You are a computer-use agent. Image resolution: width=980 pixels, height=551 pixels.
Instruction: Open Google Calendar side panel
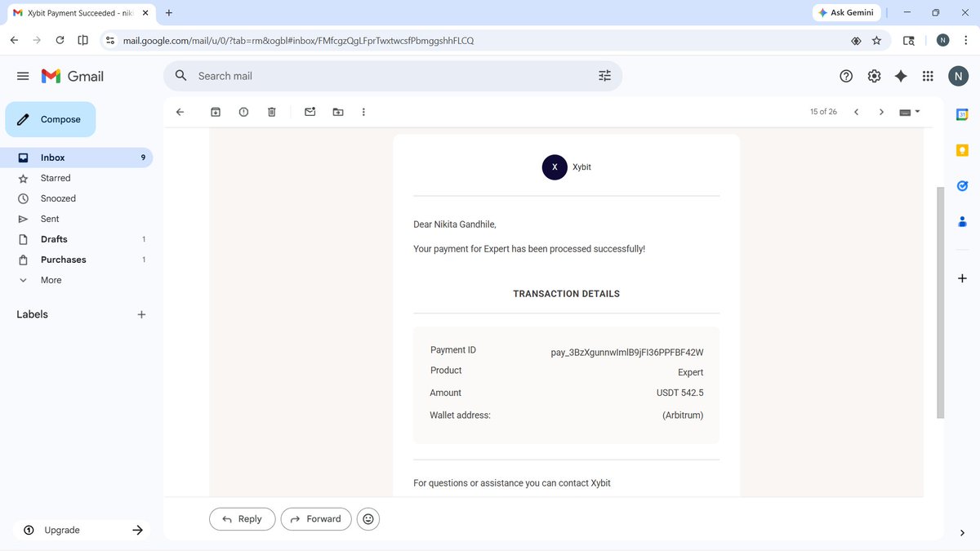click(x=962, y=115)
